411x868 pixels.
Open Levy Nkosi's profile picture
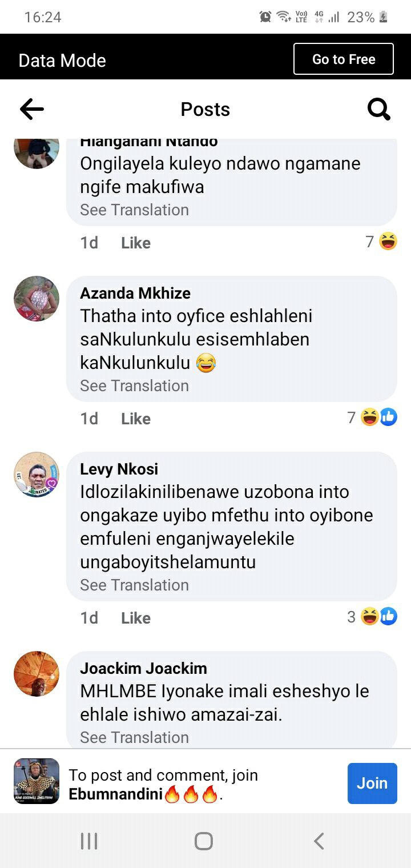pyautogui.click(x=37, y=475)
